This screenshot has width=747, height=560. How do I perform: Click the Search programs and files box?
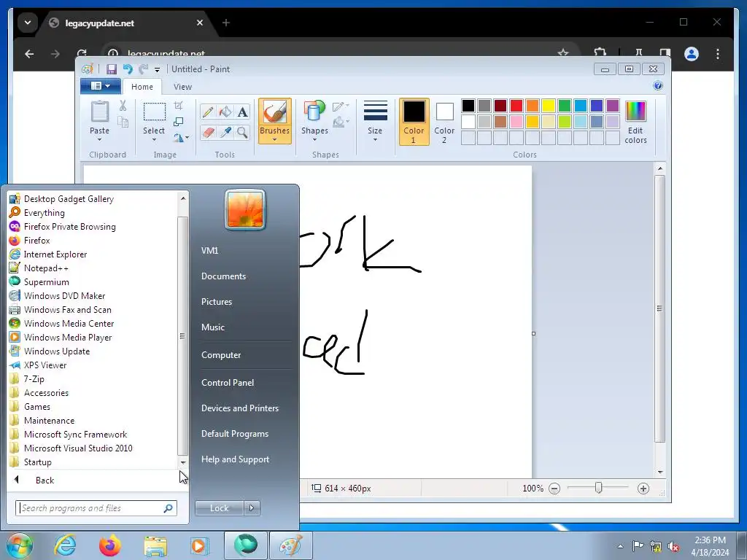click(96, 508)
